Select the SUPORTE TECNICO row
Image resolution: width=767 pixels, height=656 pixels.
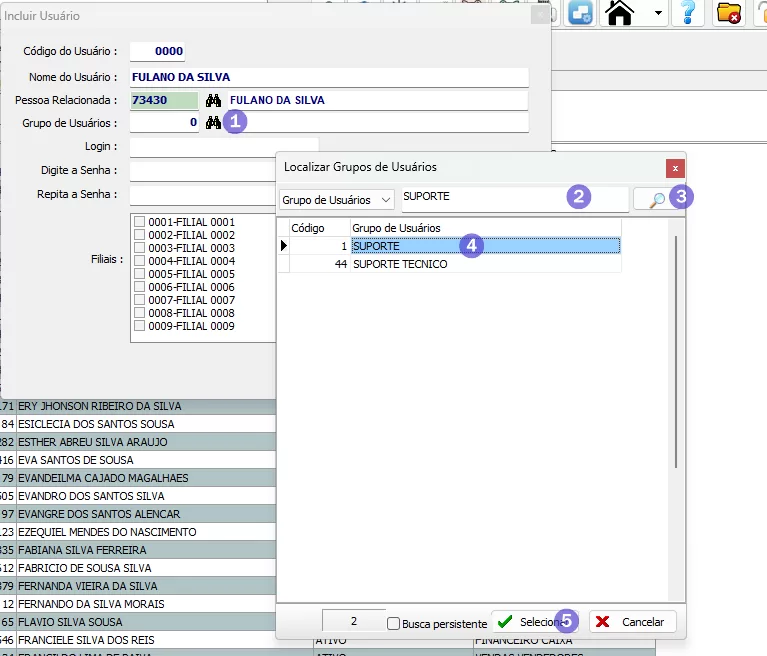[x=400, y=264]
